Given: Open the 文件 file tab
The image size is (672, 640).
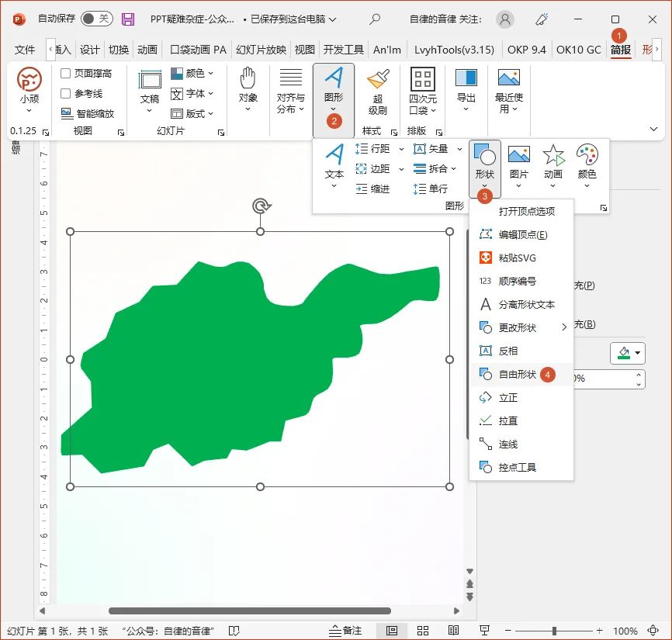Looking at the screenshot, I should (24, 50).
